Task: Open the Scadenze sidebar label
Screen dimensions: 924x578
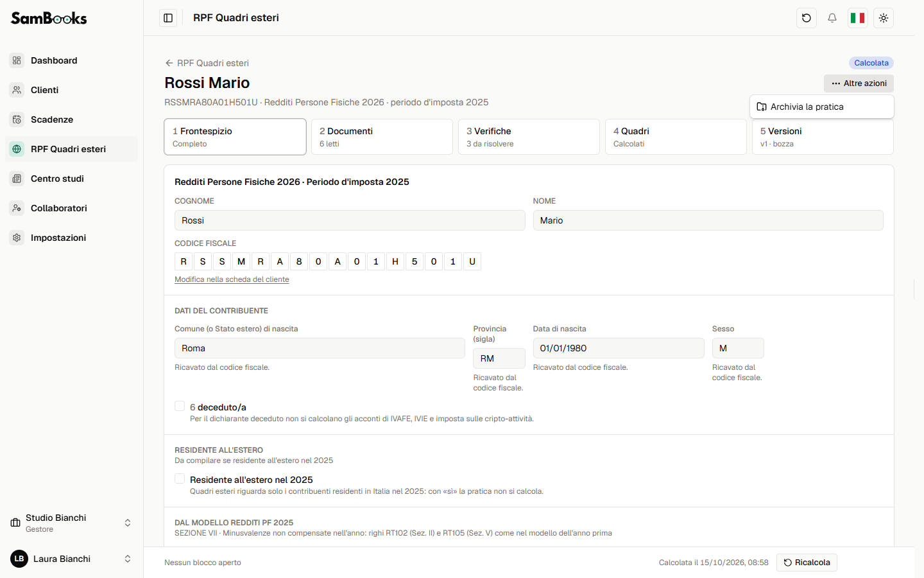Action: [x=52, y=119]
